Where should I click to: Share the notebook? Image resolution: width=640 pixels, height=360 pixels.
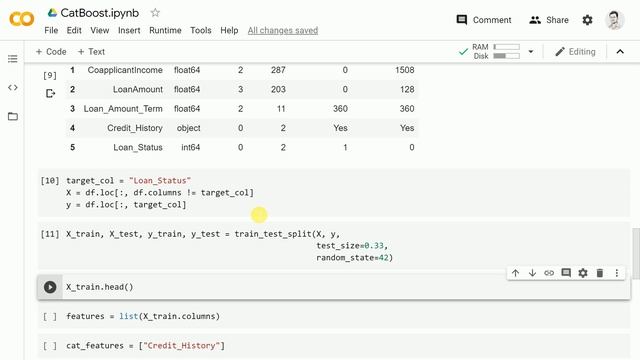pyautogui.click(x=549, y=20)
